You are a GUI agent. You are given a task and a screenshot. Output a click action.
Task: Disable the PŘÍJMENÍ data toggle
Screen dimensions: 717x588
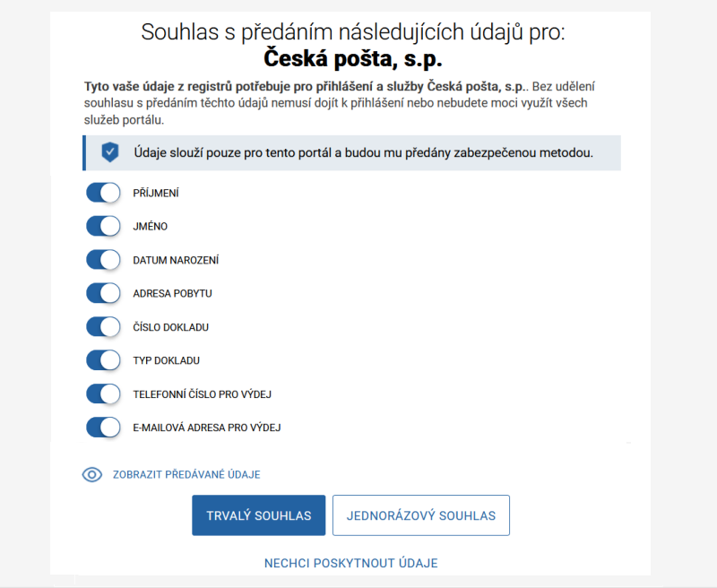103,193
